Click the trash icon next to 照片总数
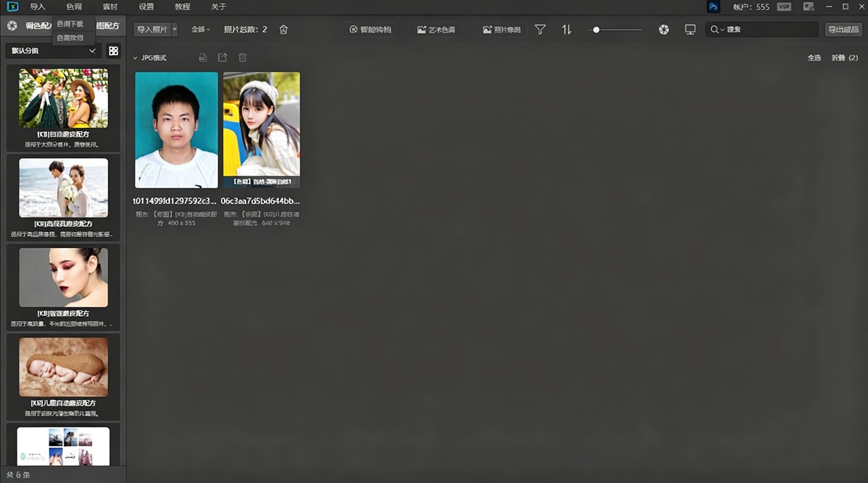The image size is (868, 483). click(x=284, y=30)
